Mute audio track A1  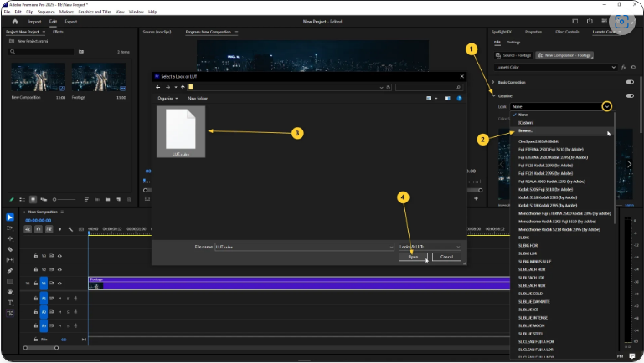coord(59,299)
